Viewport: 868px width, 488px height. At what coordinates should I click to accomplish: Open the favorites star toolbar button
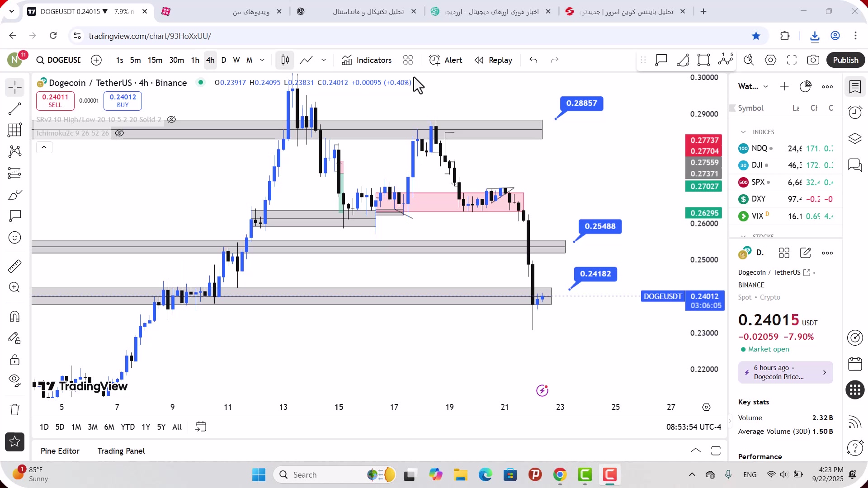coord(14,442)
